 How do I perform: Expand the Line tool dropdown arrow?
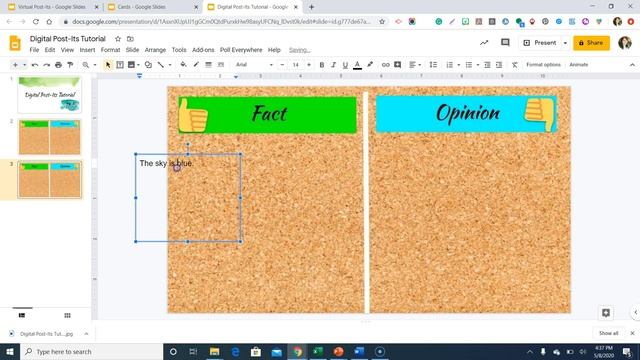[x=170, y=65]
